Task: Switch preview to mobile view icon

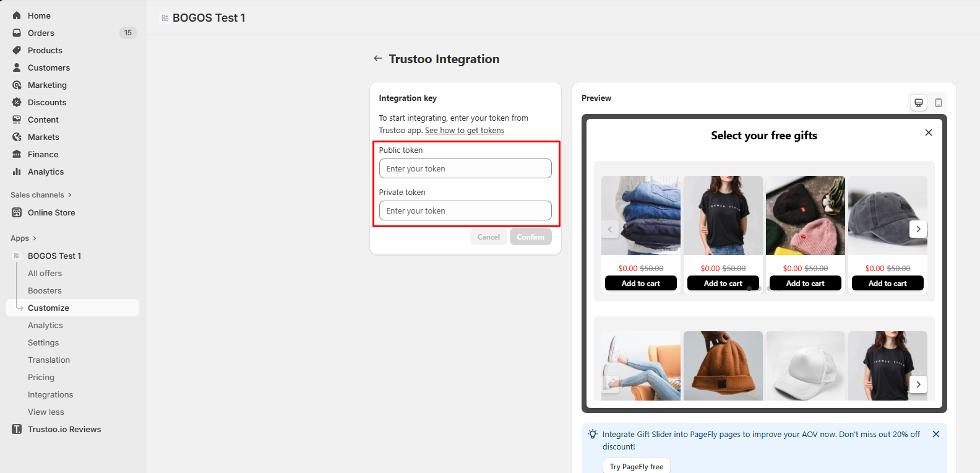Action: tap(939, 103)
